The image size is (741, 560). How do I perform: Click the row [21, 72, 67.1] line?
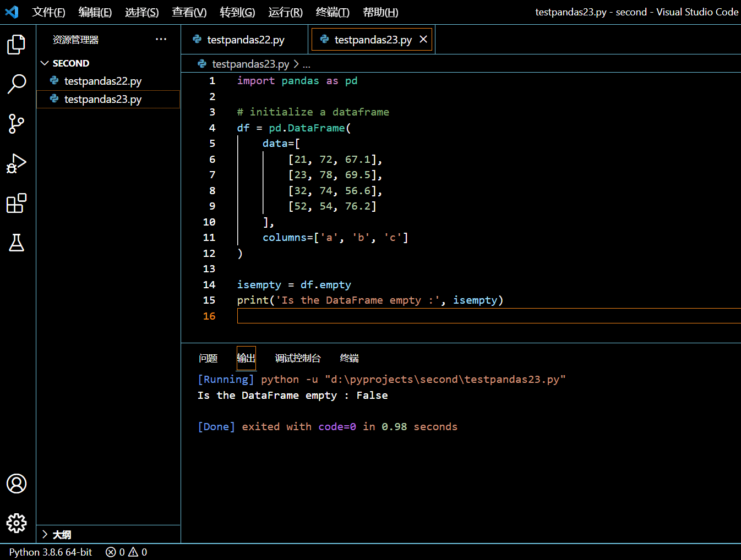click(335, 159)
